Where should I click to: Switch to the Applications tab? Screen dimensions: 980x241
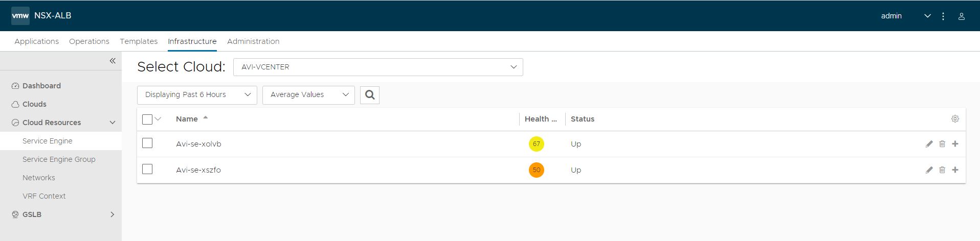(37, 41)
